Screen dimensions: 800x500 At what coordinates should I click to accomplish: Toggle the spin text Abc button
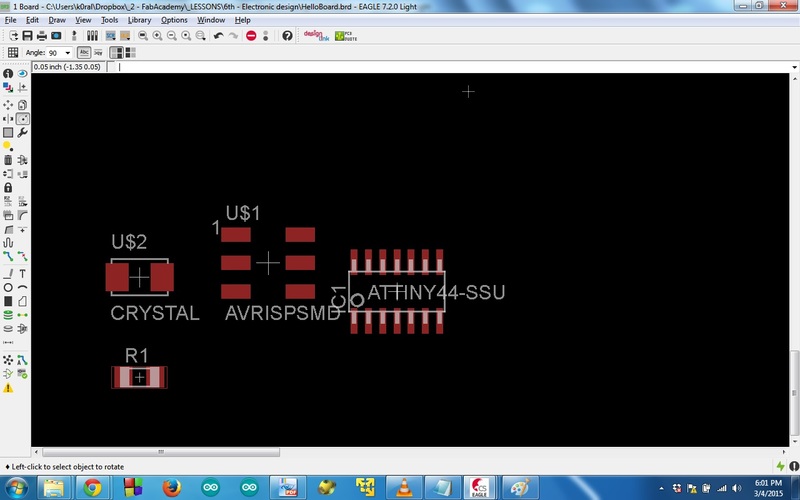point(84,52)
